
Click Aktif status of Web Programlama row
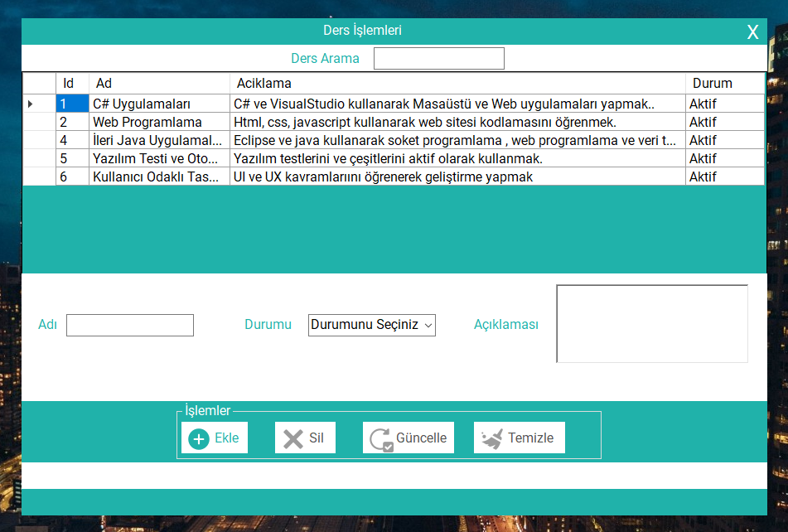point(725,122)
